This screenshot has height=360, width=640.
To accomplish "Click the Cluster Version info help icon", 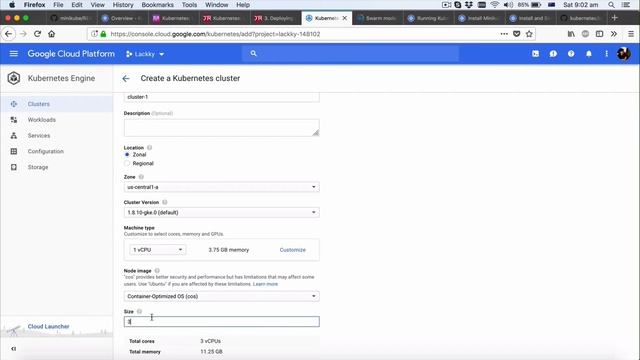I will (165, 202).
